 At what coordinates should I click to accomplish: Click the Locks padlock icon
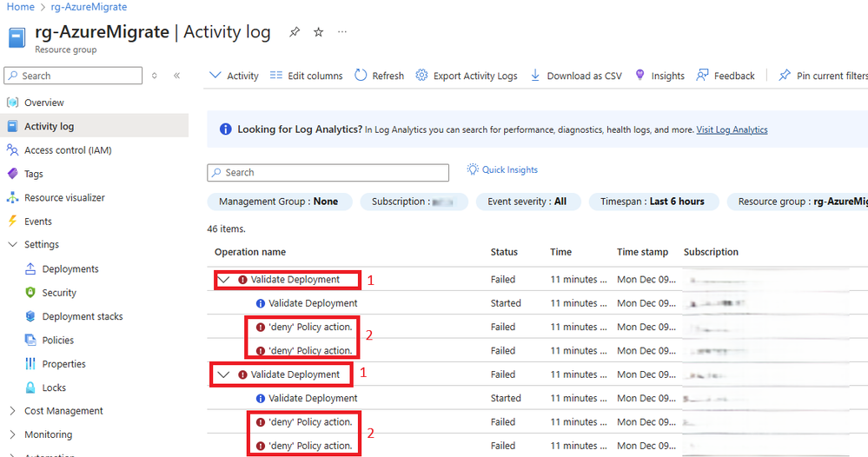coord(30,387)
